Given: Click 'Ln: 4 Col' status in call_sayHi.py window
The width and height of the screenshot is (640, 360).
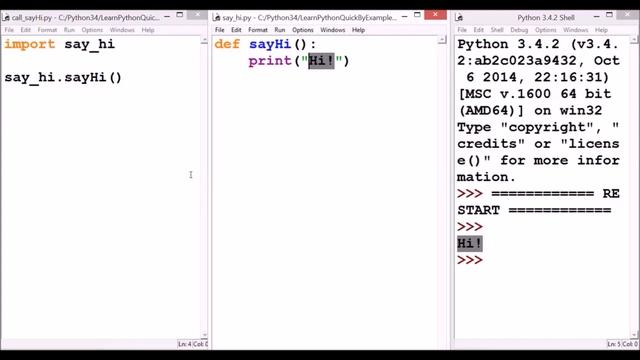Looking at the screenshot, I should click(x=192, y=344).
